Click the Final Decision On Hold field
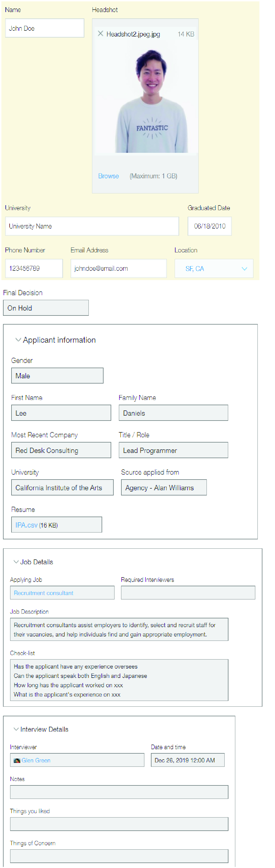This screenshot has width=275, height=868. tap(46, 308)
